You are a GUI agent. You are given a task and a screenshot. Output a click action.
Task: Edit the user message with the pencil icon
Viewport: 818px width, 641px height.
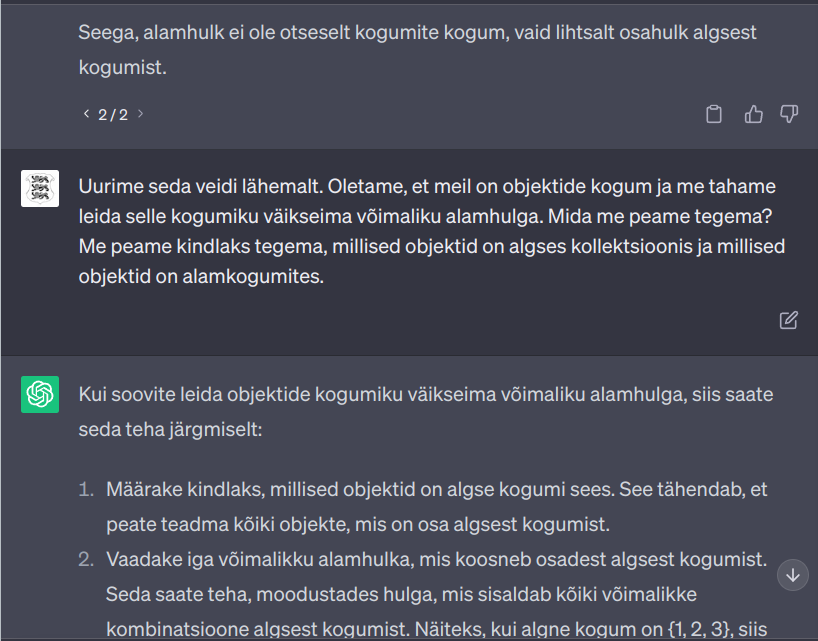pos(789,320)
